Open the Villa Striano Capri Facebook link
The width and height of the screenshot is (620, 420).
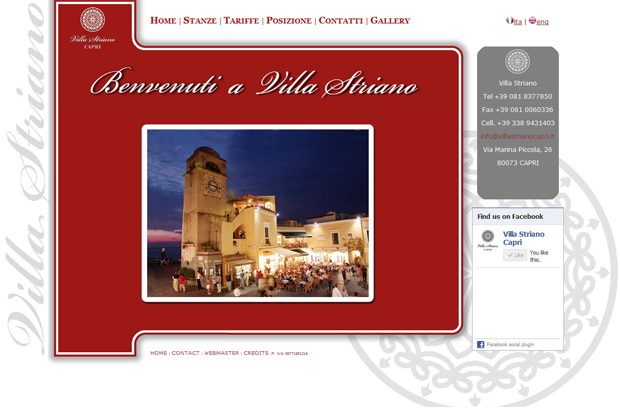(x=523, y=238)
